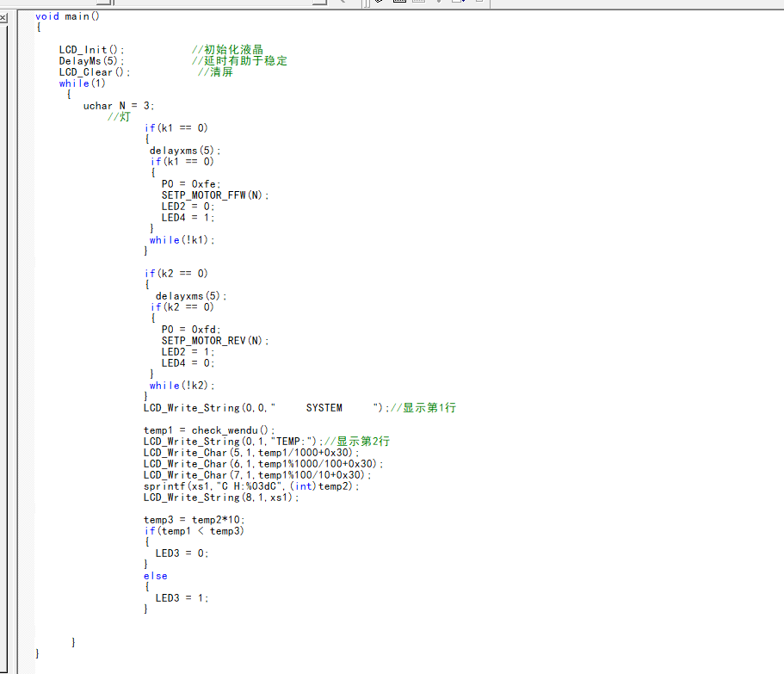
Task: Click the 'P0 = 0xfe;' assignment
Action: [191, 184]
